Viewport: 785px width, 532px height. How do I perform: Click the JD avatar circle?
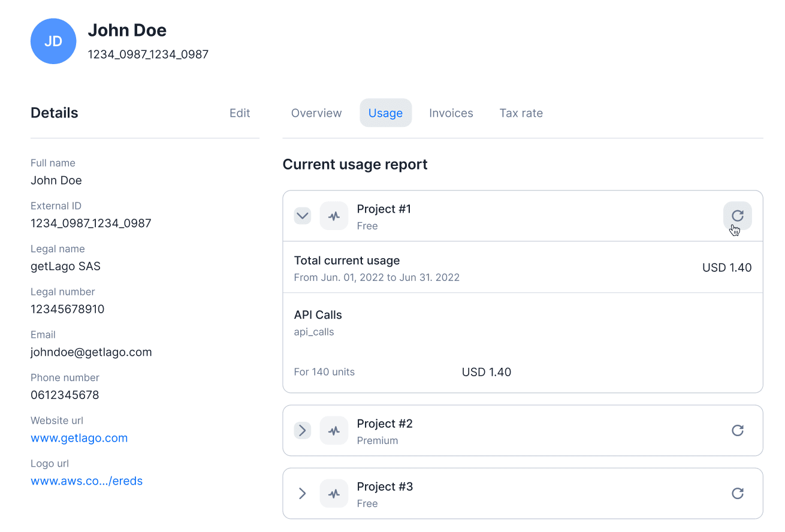pos(53,41)
